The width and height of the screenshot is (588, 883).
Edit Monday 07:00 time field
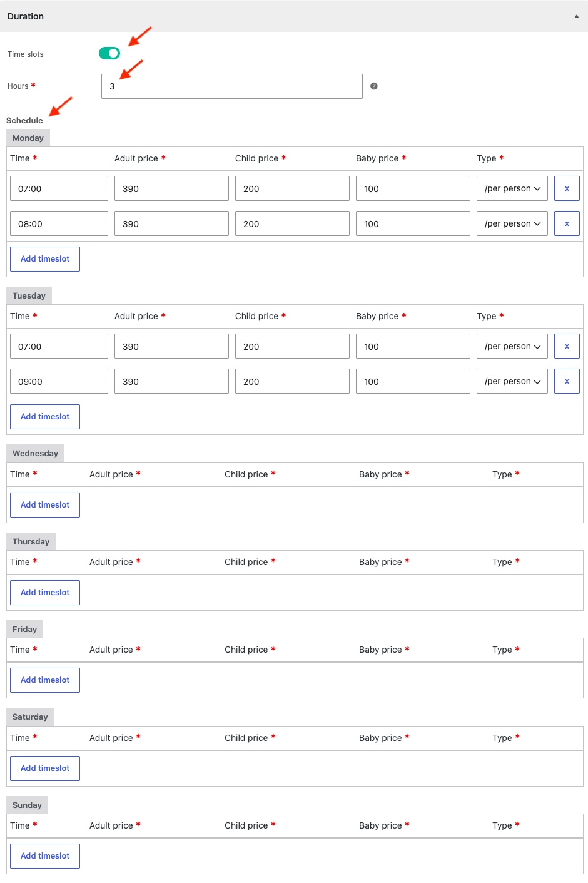[x=59, y=188]
